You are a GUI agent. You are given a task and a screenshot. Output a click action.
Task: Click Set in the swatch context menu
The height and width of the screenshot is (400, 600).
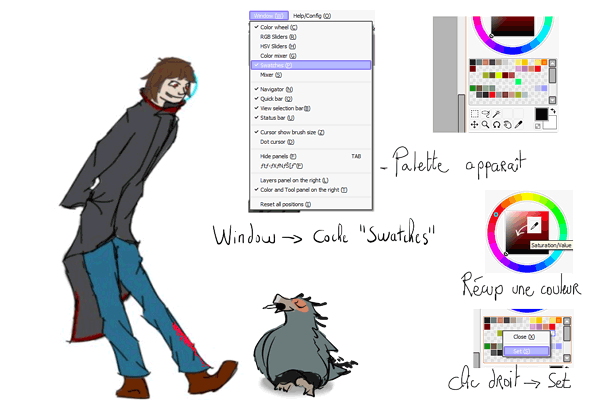pos(522,351)
